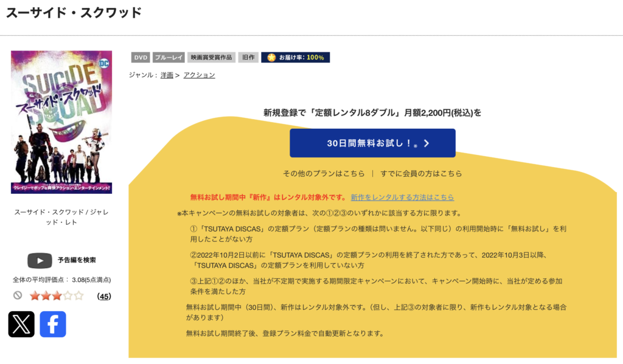Click the delivery rate star icon
Screen dimensions: 623x364
pos(271,58)
